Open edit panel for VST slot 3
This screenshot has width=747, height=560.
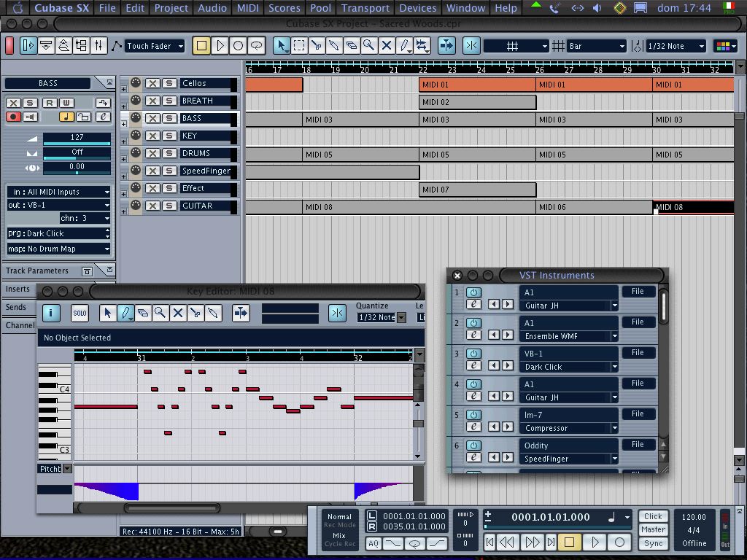click(x=474, y=366)
